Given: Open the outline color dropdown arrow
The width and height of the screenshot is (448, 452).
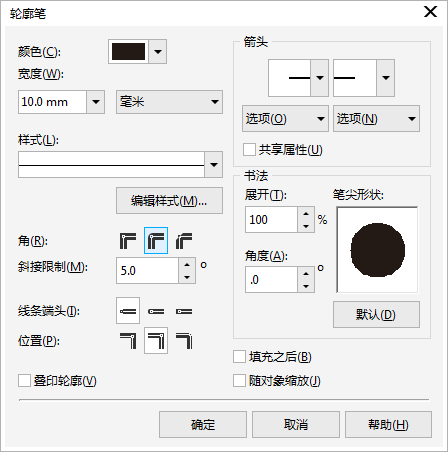Looking at the screenshot, I should point(158,52).
